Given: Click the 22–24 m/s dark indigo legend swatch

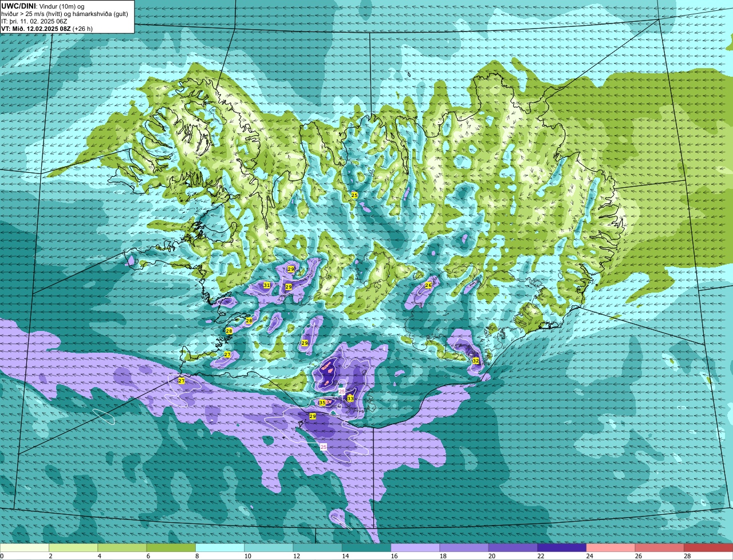Looking at the screenshot, I should click(562, 547).
